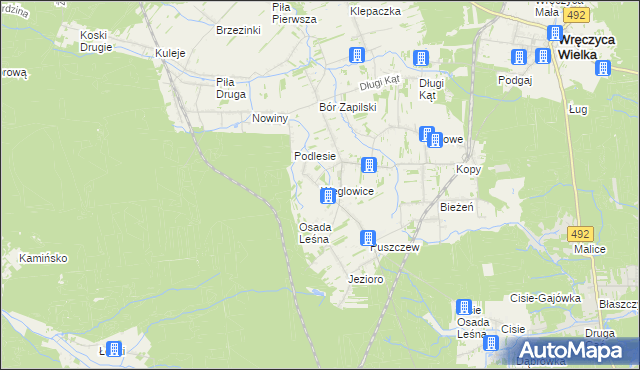Click the Koski Drugie label

pos(96,41)
